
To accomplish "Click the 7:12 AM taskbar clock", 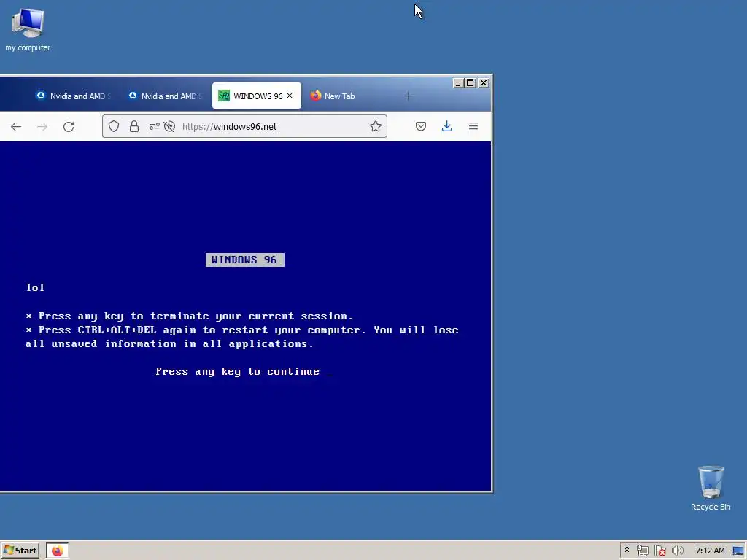I will coord(710,551).
